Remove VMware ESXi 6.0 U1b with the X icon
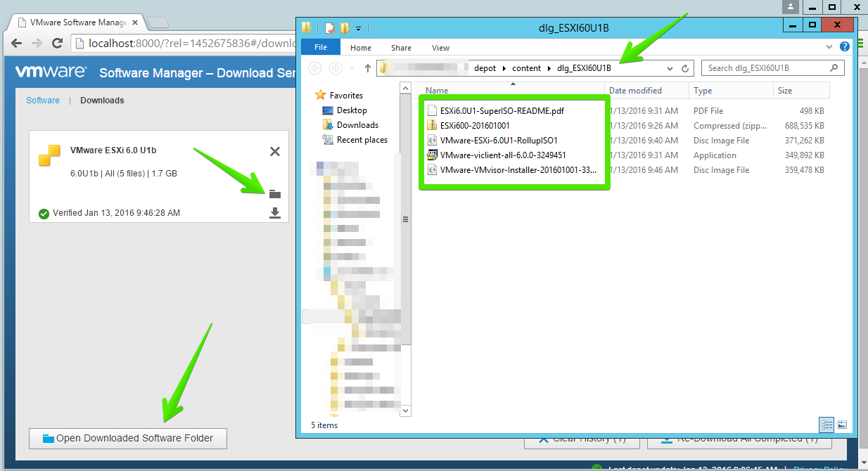 tap(275, 151)
